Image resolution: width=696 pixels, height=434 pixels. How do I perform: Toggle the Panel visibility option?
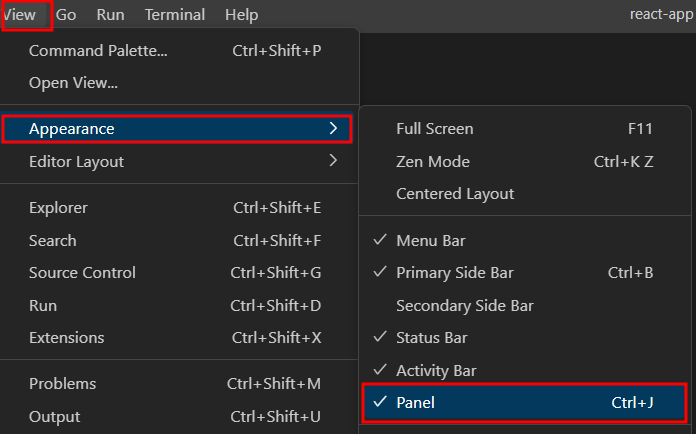(x=524, y=402)
